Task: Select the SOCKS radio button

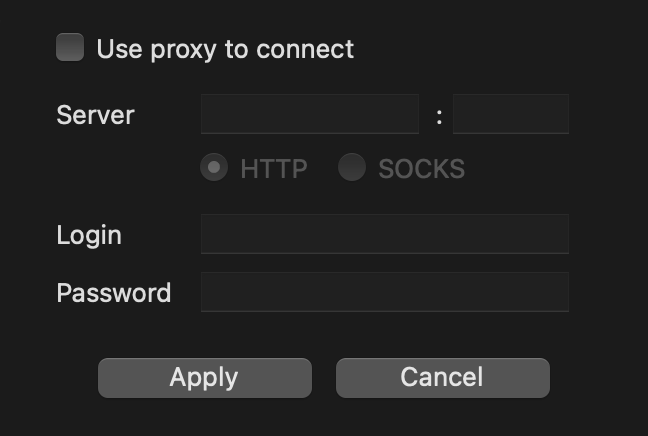Action: [352, 168]
